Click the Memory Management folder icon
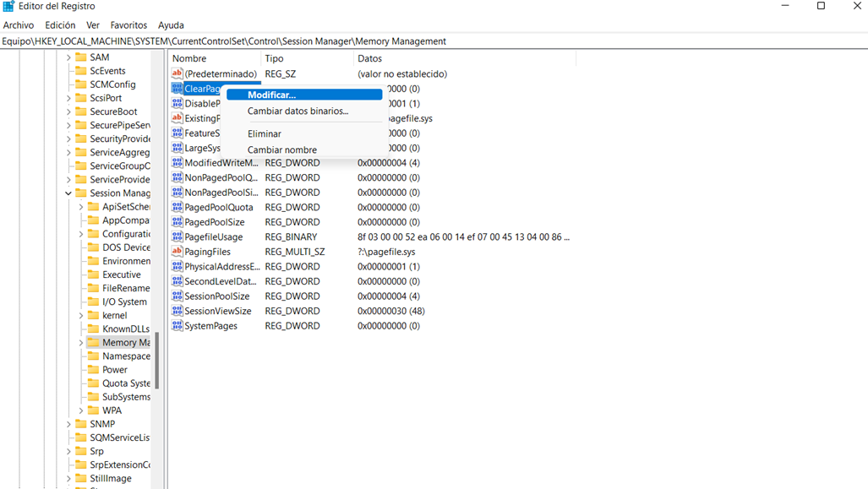This screenshot has height=489, width=868. coord(93,342)
